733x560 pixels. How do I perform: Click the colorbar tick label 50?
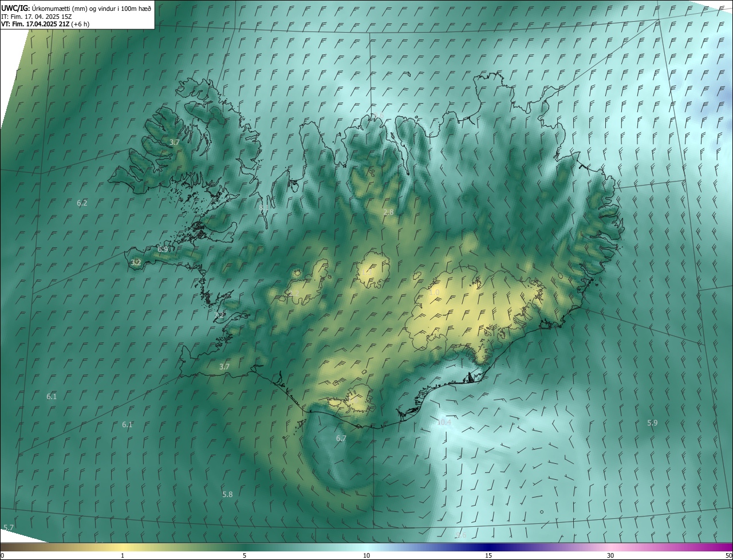click(728, 555)
